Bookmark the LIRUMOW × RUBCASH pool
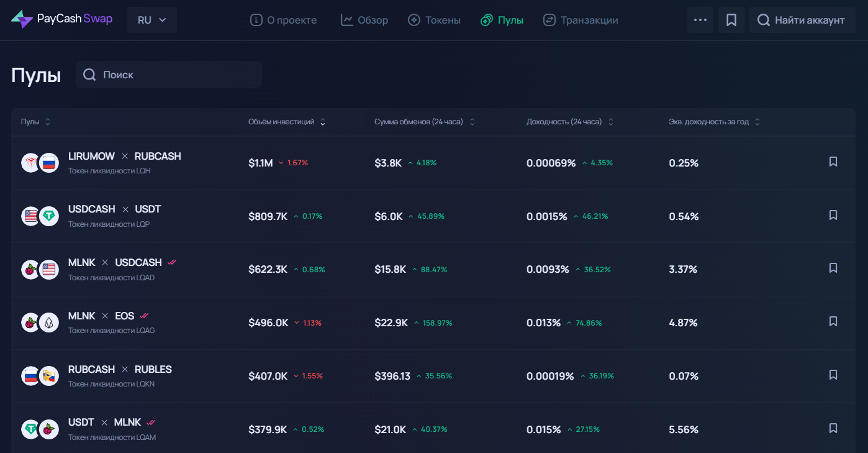The height and width of the screenshot is (453, 868). pyautogui.click(x=833, y=162)
